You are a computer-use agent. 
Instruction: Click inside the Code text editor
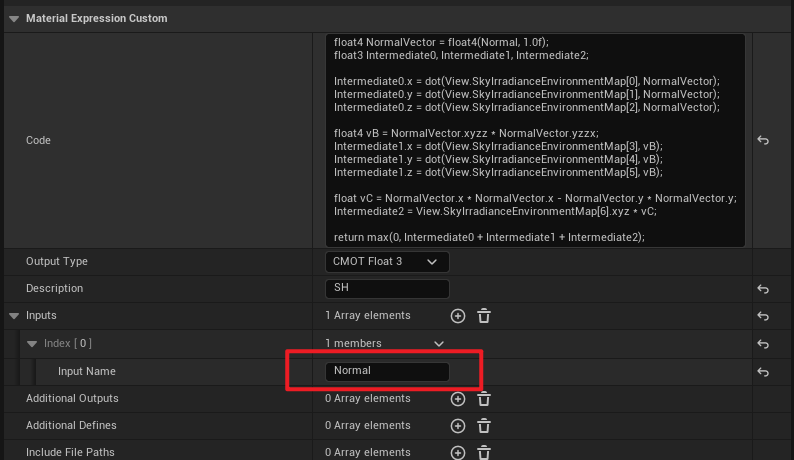click(535, 140)
